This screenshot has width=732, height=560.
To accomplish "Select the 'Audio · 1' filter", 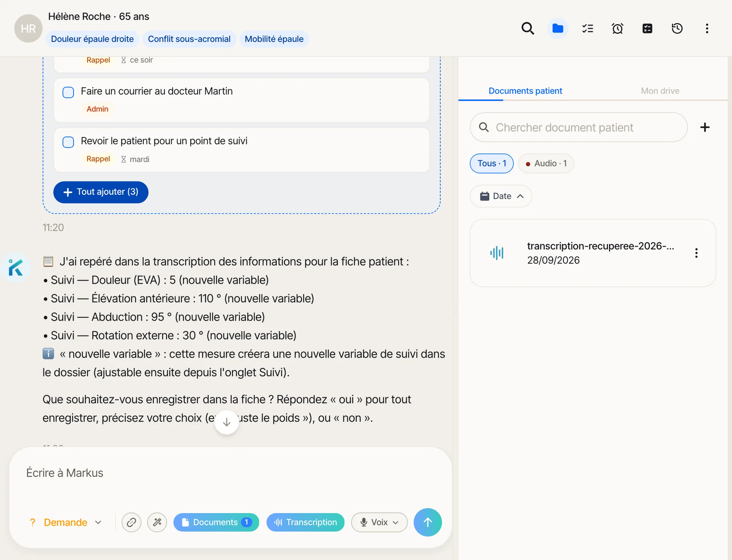I will pyautogui.click(x=546, y=163).
